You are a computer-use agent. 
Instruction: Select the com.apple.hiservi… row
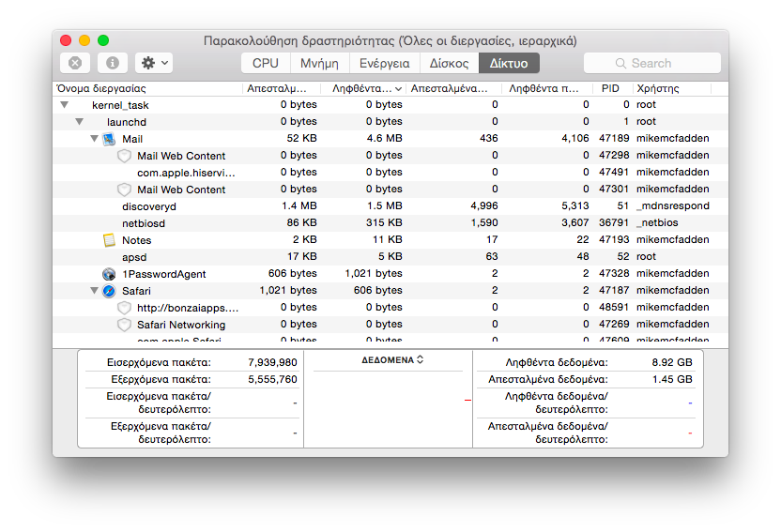point(390,173)
